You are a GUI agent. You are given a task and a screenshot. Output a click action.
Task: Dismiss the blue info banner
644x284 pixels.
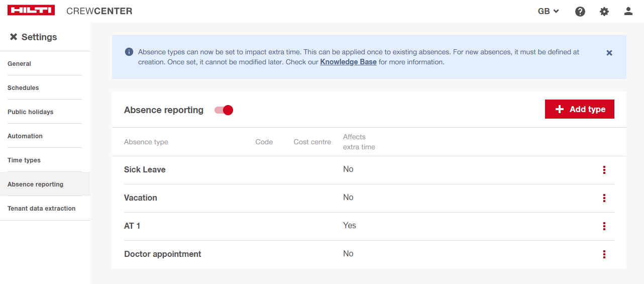point(609,53)
